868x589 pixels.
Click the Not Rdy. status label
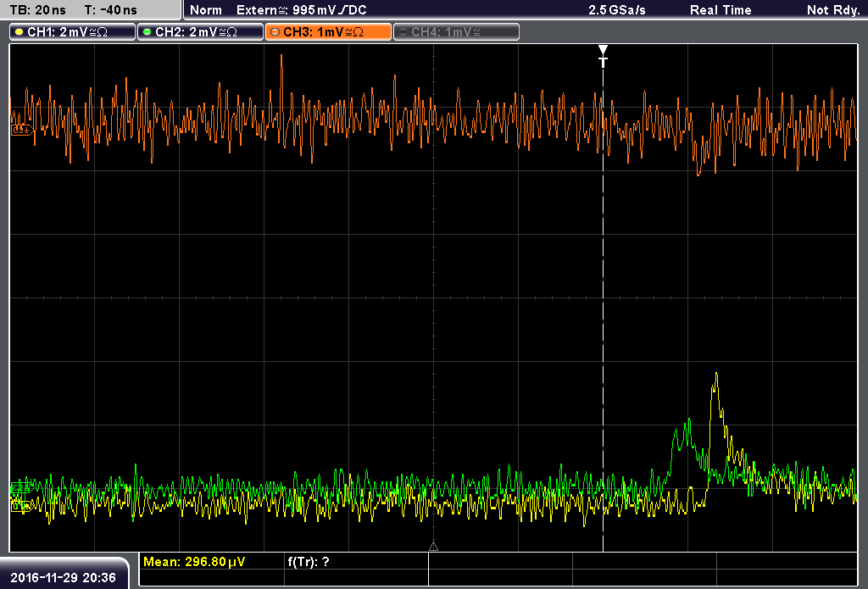[x=833, y=10]
